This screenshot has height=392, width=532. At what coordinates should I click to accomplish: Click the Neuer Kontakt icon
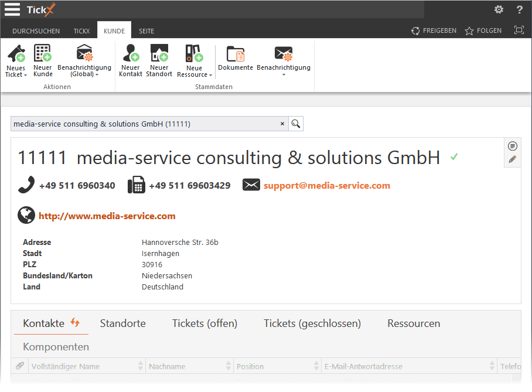tap(131, 53)
